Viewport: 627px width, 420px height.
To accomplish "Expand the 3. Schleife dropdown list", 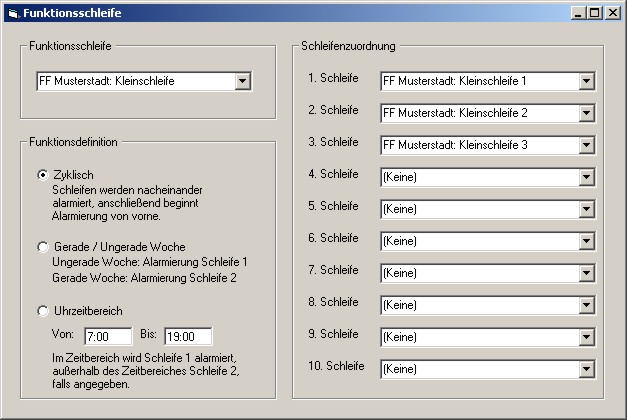I will click(587, 145).
